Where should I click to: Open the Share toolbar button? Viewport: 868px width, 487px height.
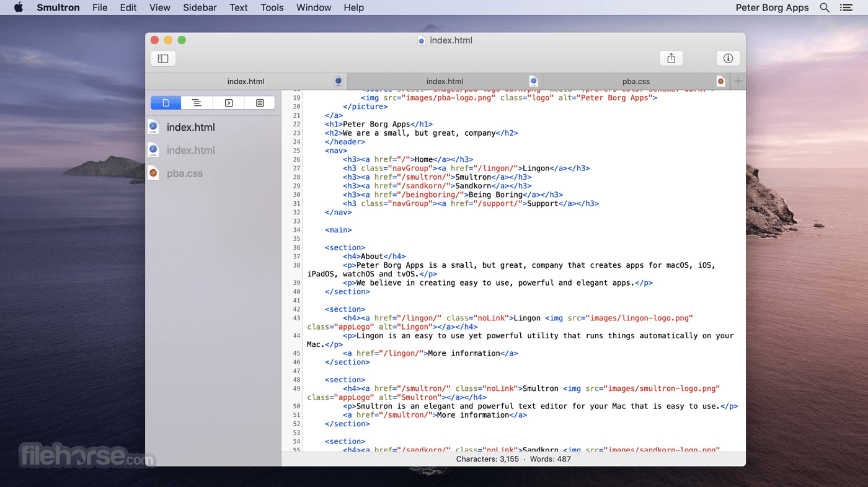click(671, 58)
